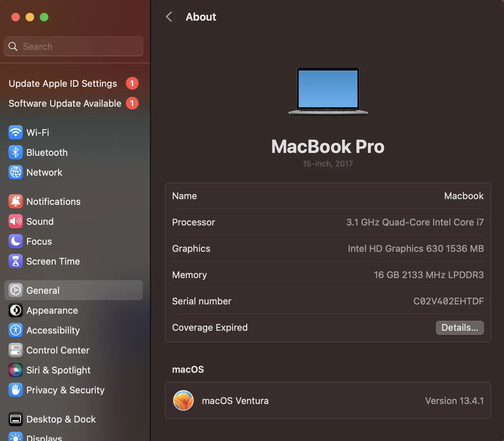Expand coverage information with Details button
Viewport: 504px width, 441px height.
[460, 328]
